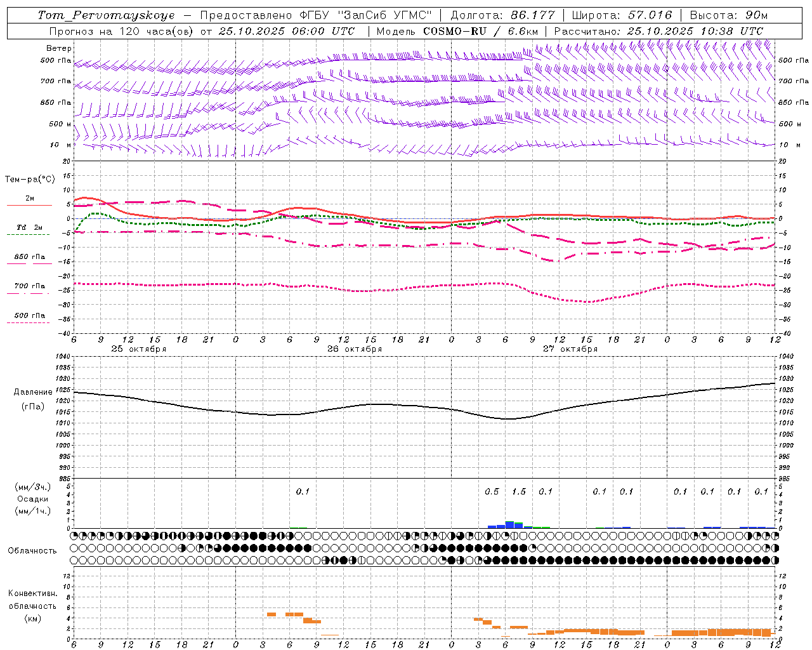812x650 pixels.
Task: Click the Модель COSMO-RU / 6.6км label
Action: pos(457,31)
